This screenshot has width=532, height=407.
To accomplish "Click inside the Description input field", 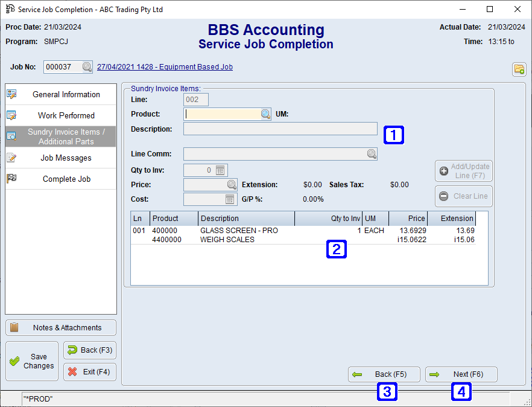I will click(279, 128).
